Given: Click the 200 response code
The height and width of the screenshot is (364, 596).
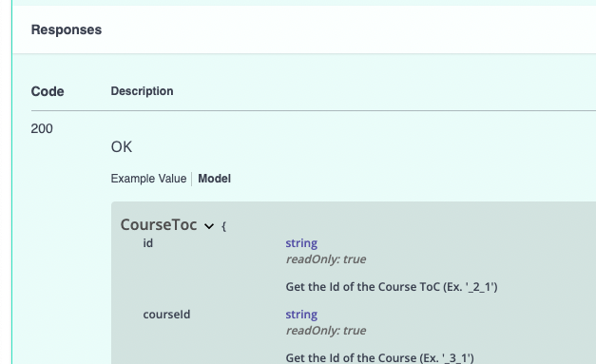Looking at the screenshot, I should 42,129.
